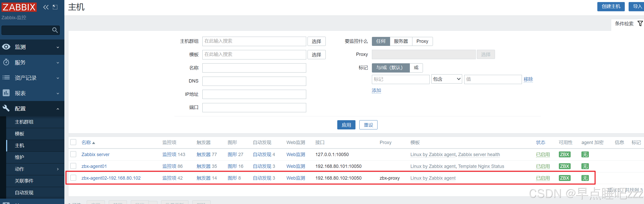Click the wrench icon for 配置
The width and height of the screenshot is (644, 204).
[x=6, y=108]
